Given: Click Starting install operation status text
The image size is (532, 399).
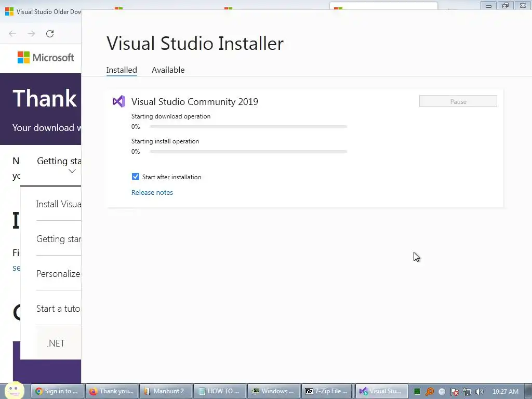Looking at the screenshot, I should 165,141.
